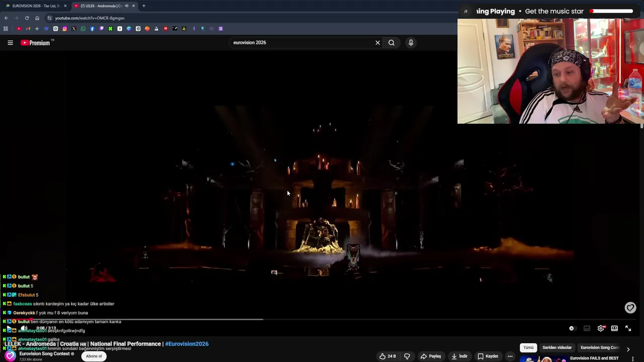Like the video (24 B thumbs up)
The height and width of the screenshot is (362, 644).
click(388, 356)
